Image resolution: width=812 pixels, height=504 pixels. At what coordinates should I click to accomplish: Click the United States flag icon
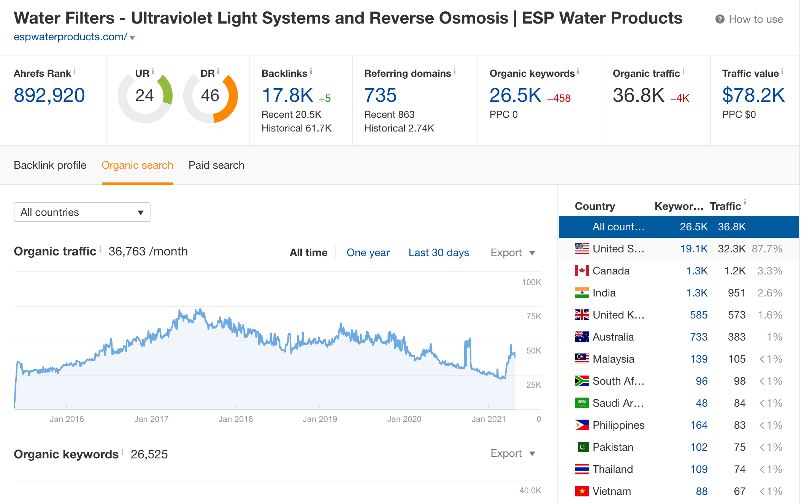pos(582,249)
